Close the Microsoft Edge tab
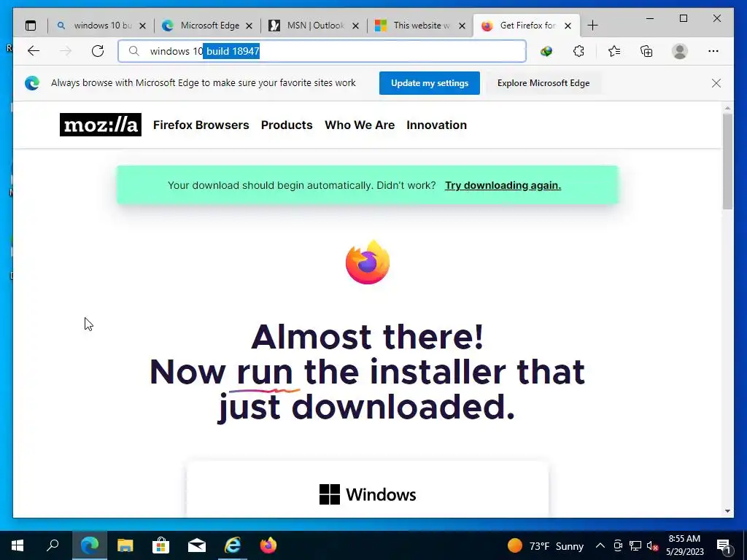Screen dimensions: 747x560 (249, 26)
